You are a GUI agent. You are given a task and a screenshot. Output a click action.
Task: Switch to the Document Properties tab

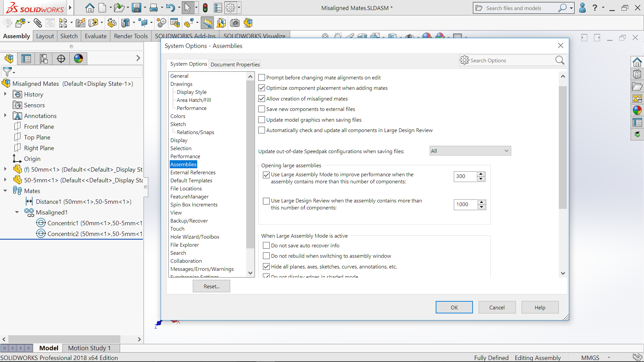coord(235,64)
